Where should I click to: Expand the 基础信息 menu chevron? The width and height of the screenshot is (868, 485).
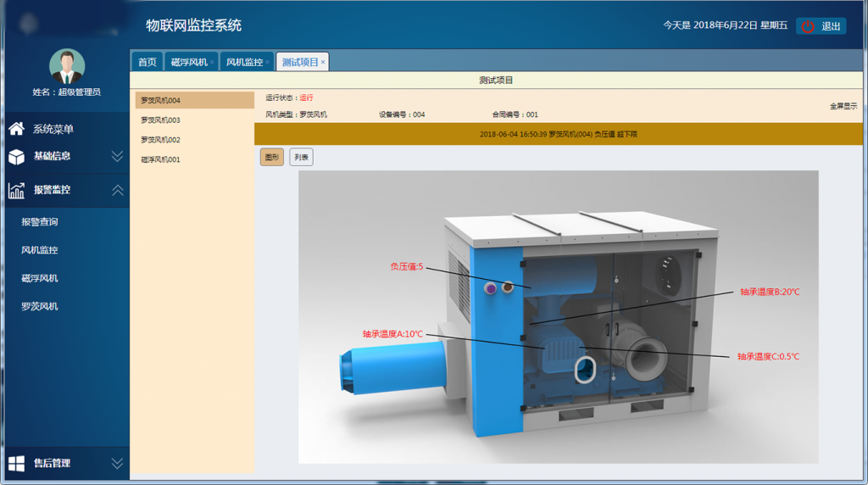pyautogui.click(x=117, y=157)
